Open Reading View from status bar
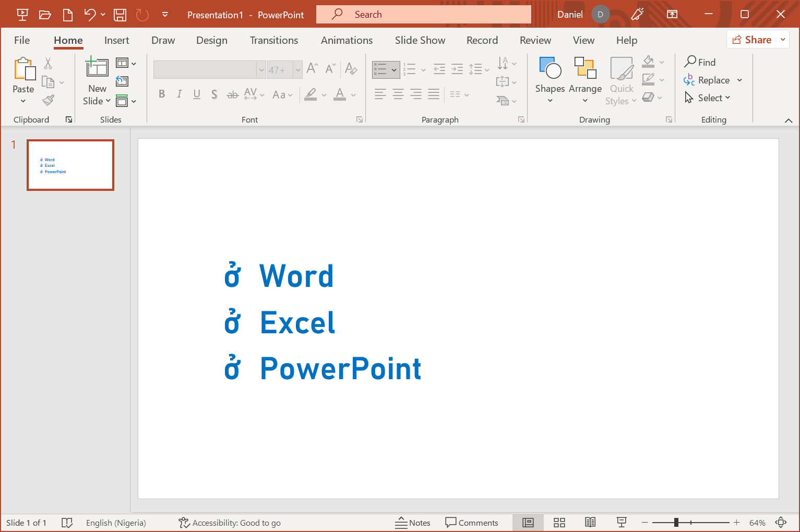The image size is (800, 532). pyautogui.click(x=590, y=523)
